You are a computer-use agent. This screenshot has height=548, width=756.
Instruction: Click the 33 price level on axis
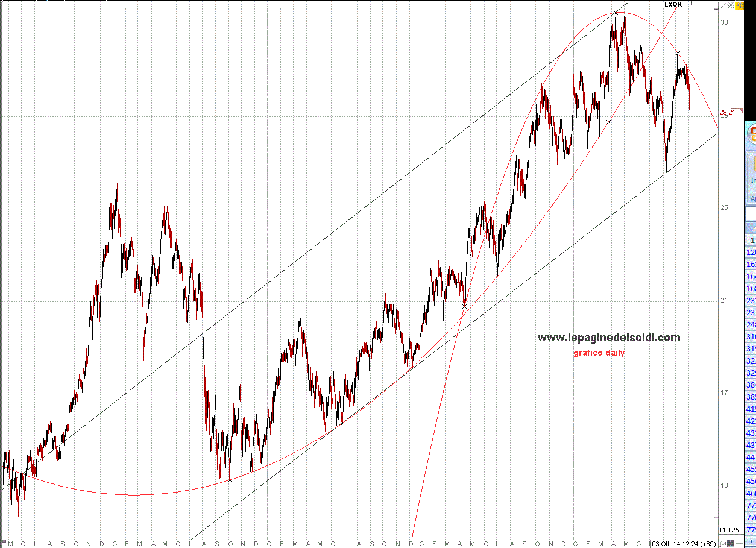point(724,22)
